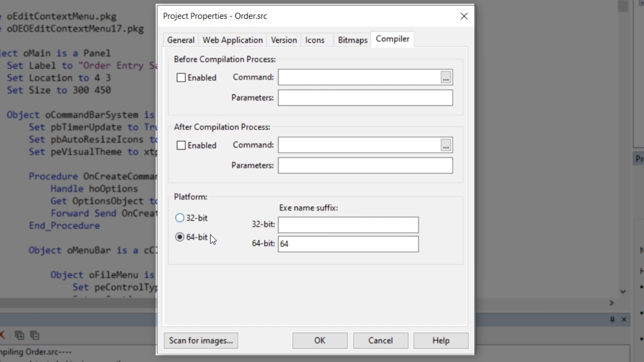The width and height of the screenshot is (644, 362).
Task: Enable the After Compilation Process checkbox
Action: [x=181, y=145]
